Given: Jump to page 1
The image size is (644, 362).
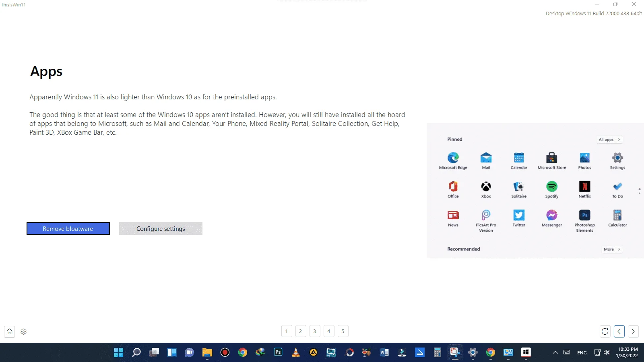Looking at the screenshot, I should pyautogui.click(x=287, y=331).
